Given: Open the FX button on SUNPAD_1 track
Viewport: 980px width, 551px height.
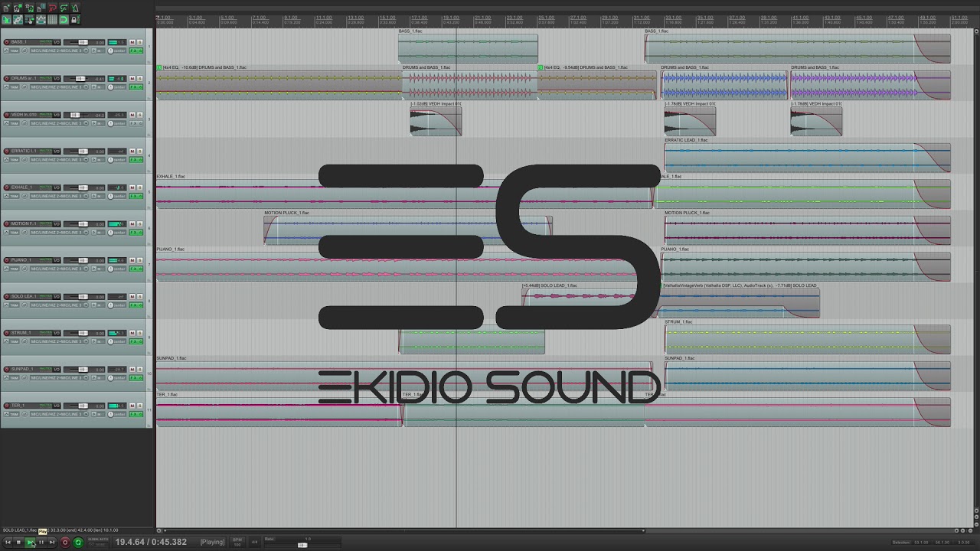Looking at the screenshot, I should [x=133, y=378].
